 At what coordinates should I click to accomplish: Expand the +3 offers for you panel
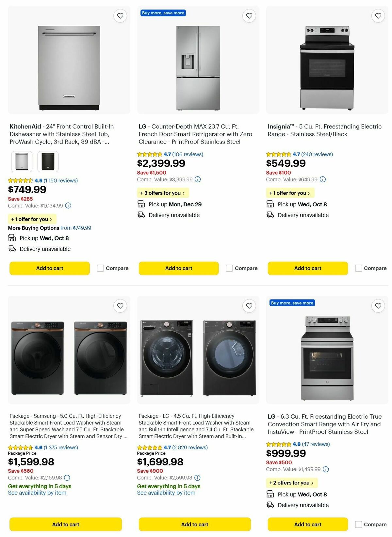(163, 193)
